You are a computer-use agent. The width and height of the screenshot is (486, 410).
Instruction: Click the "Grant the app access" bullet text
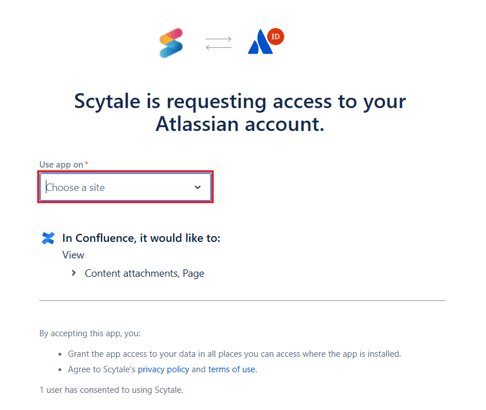(235, 354)
